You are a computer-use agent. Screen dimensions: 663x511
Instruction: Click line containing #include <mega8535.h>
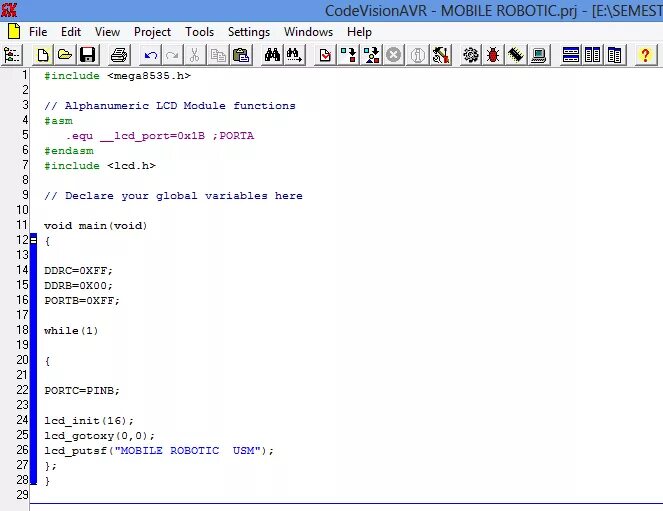click(x=117, y=76)
